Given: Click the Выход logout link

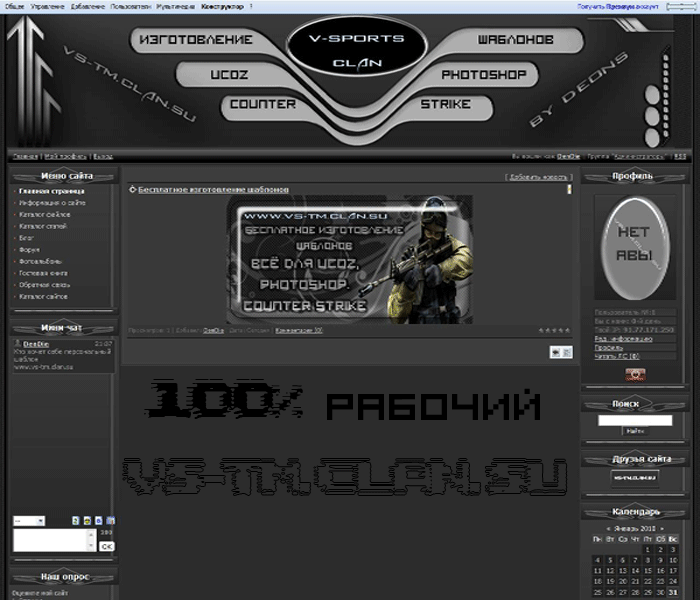Looking at the screenshot, I should pyautogui.click(x=103, y=156).
